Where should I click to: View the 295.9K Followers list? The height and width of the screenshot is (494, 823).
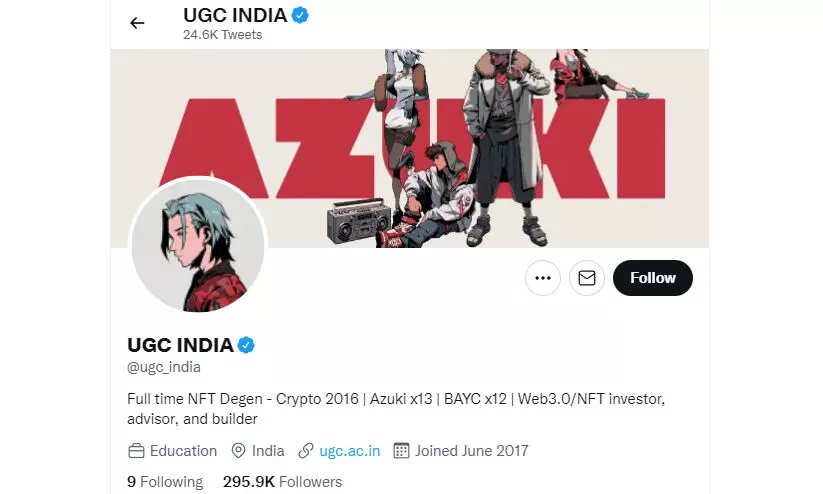282,482
